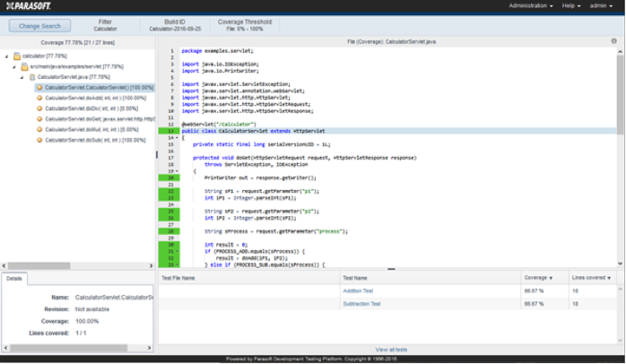Open the Help dropdown menu
The width and height of the screenshot is (626, 364).
point(571,5)
